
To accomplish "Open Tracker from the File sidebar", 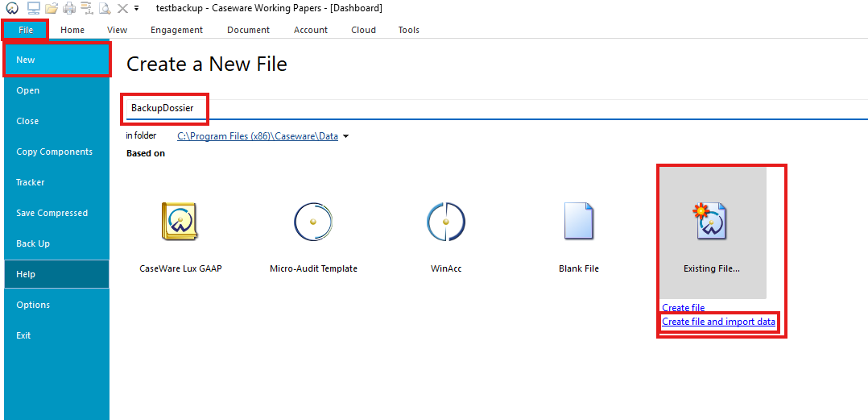I will pos(56,182).
